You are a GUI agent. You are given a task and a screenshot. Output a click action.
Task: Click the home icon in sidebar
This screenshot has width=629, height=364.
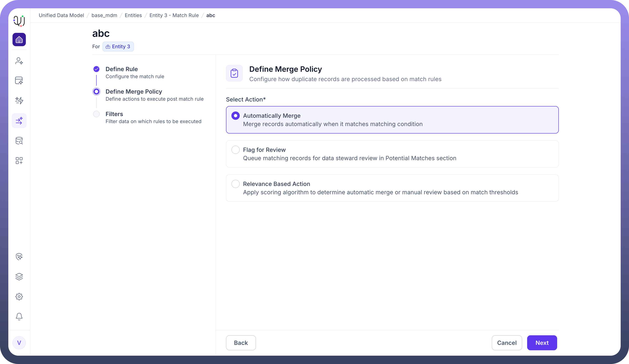pos(19,40)
